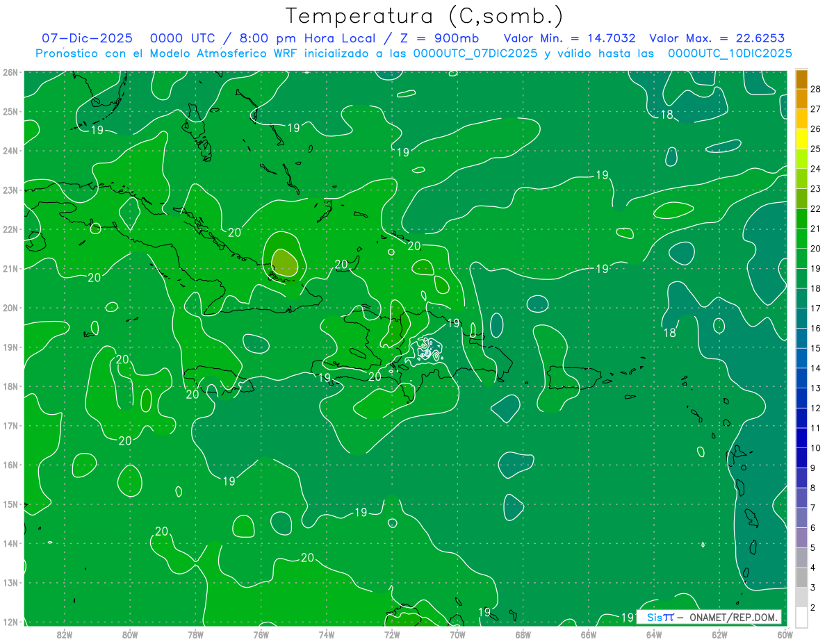Click value '25' on the color scale
The width and height of the screenshot is (834, 644).
[x=815, y=149]
